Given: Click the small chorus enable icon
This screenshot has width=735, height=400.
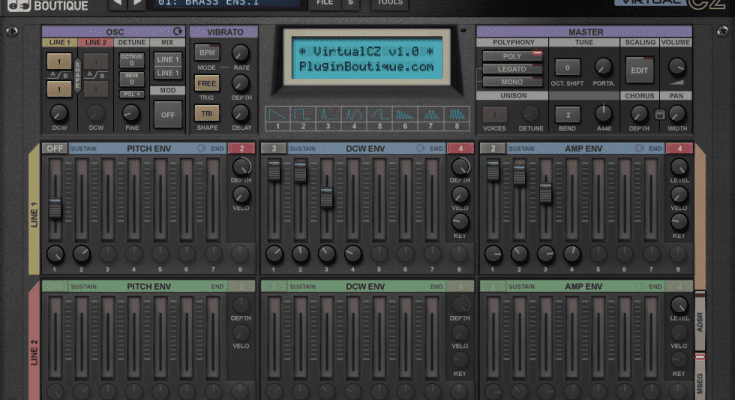Looking at the screenshot, I should (660, 115).
